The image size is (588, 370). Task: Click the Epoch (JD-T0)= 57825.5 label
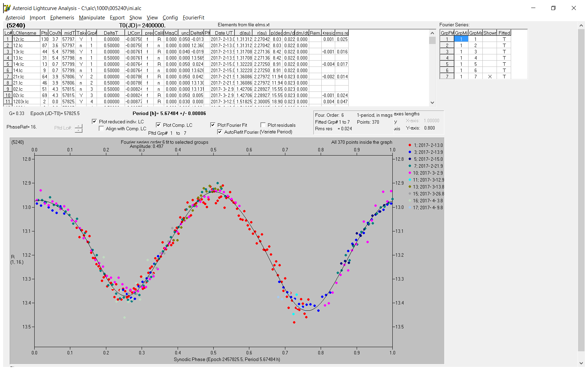click(55, 113)
